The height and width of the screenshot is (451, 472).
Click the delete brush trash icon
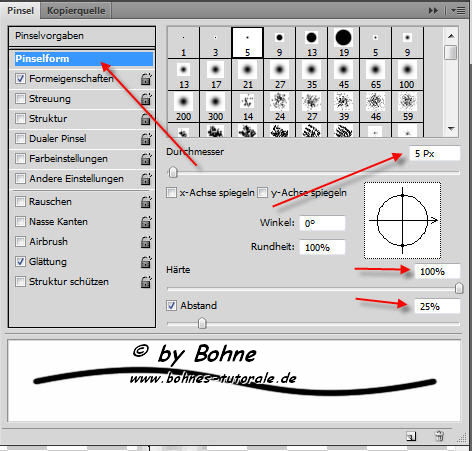439,436
